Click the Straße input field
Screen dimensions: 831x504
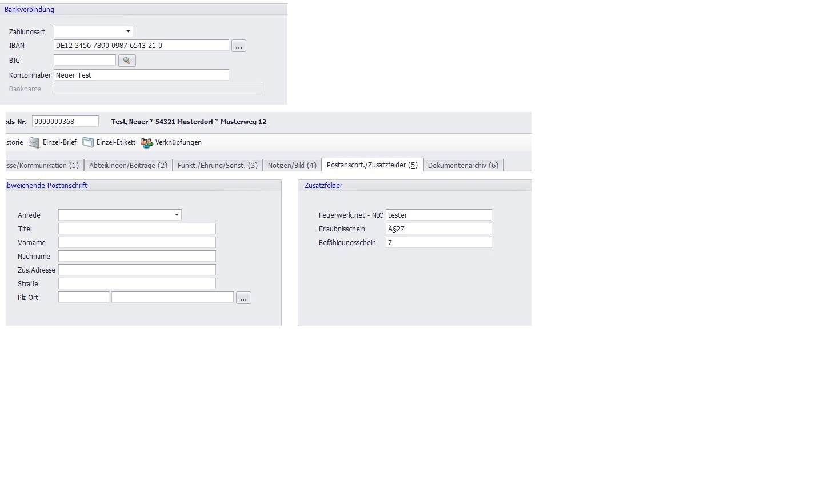tap(137, 283)
